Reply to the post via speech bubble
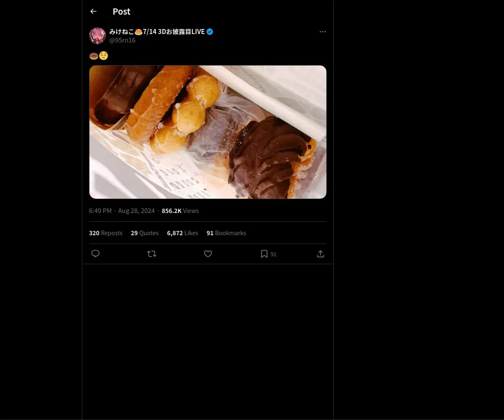The width and height of the screenshot is (504, 420). (x=95, y=254)
